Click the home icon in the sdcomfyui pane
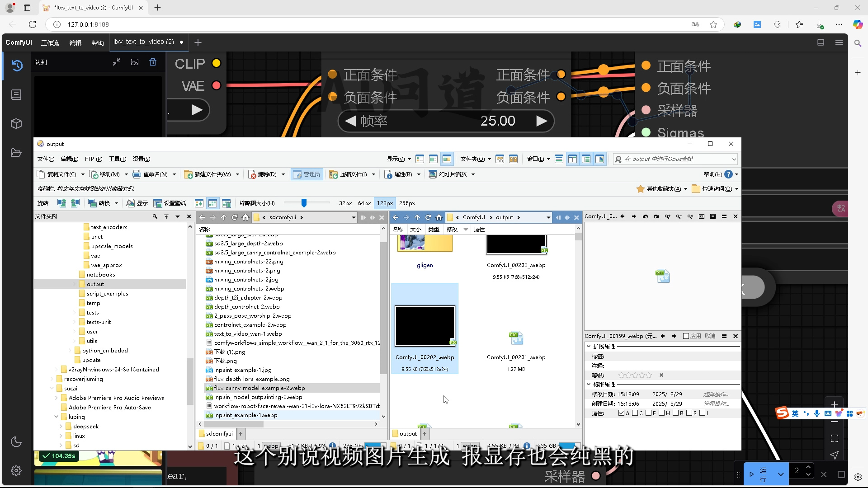868x488 pixels. coord(245,217)
